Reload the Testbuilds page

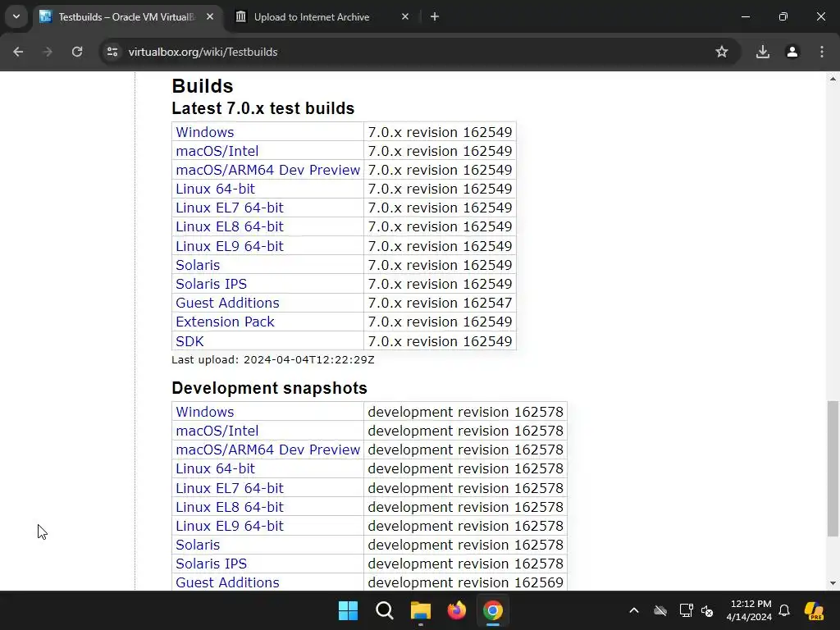pos(77,52)
